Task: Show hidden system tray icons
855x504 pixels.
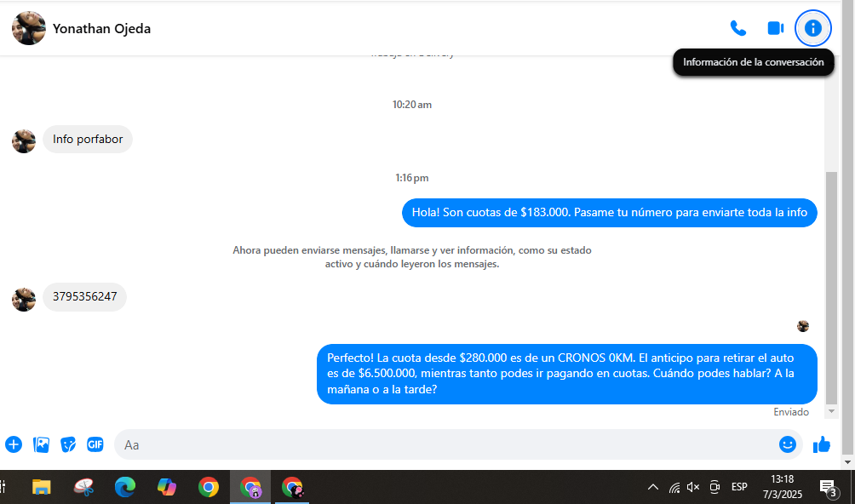Action: click(x=652, y=487)
